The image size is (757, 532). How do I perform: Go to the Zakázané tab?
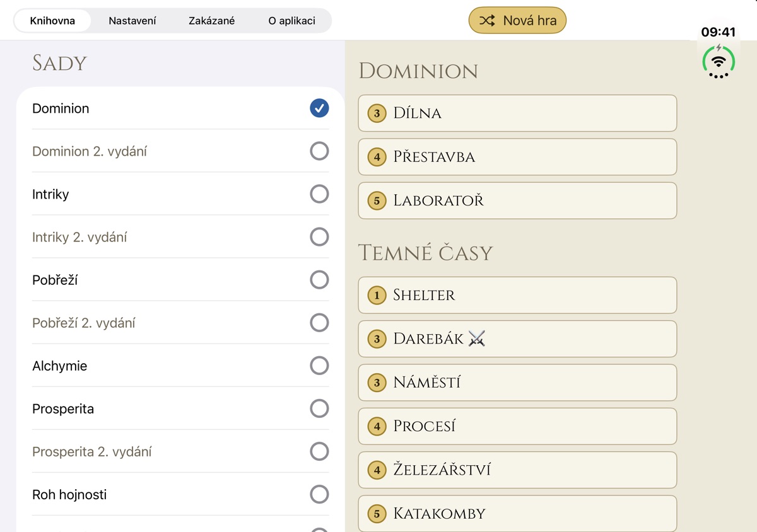coord(212,21)
